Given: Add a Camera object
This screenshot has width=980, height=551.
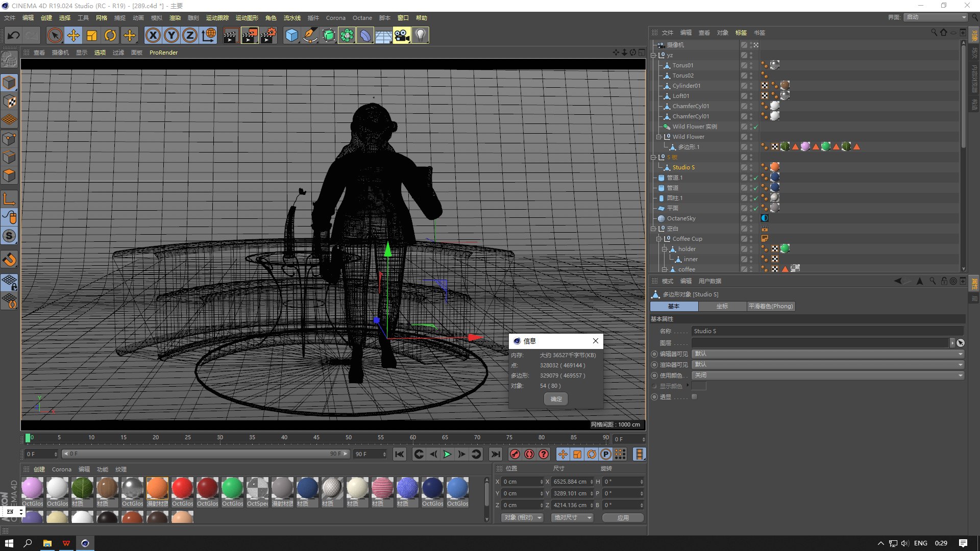Looking at the screenshot, I should (402, 35).
